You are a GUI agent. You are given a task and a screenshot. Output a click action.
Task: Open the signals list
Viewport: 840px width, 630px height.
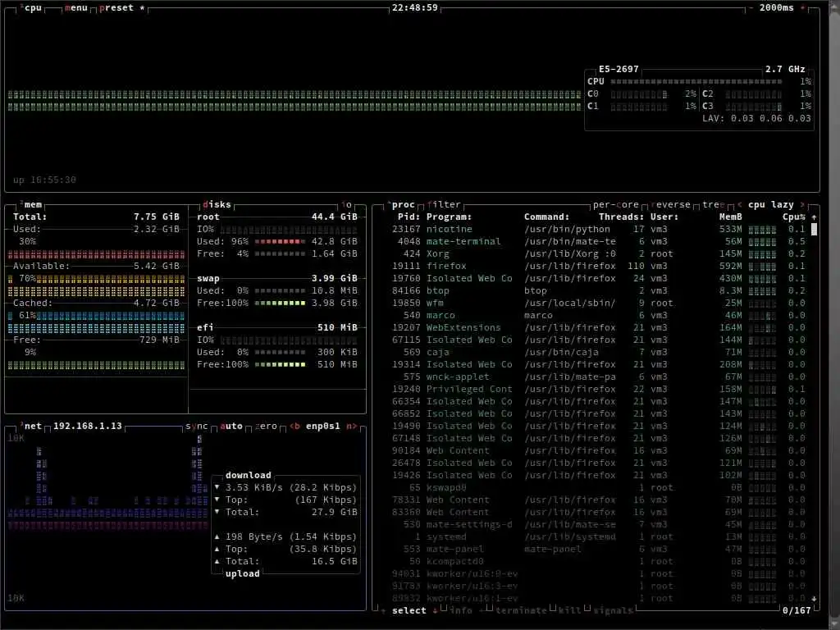[613, 610]
